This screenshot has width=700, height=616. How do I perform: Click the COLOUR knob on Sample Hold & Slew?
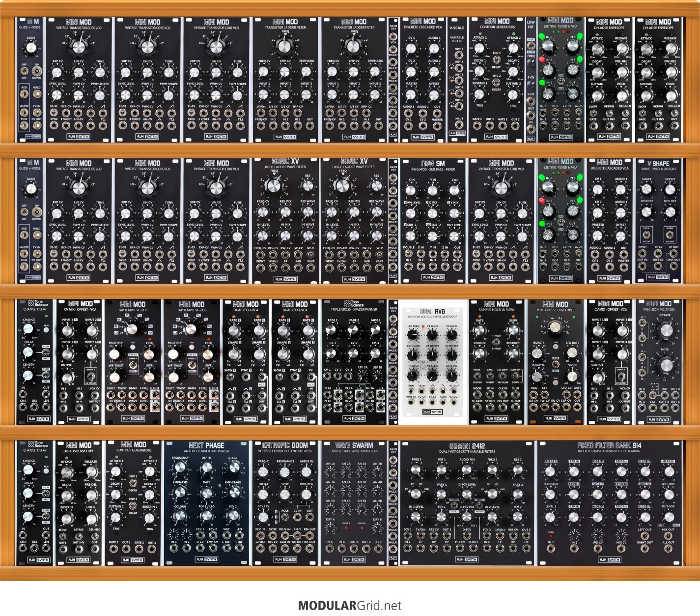479,353
